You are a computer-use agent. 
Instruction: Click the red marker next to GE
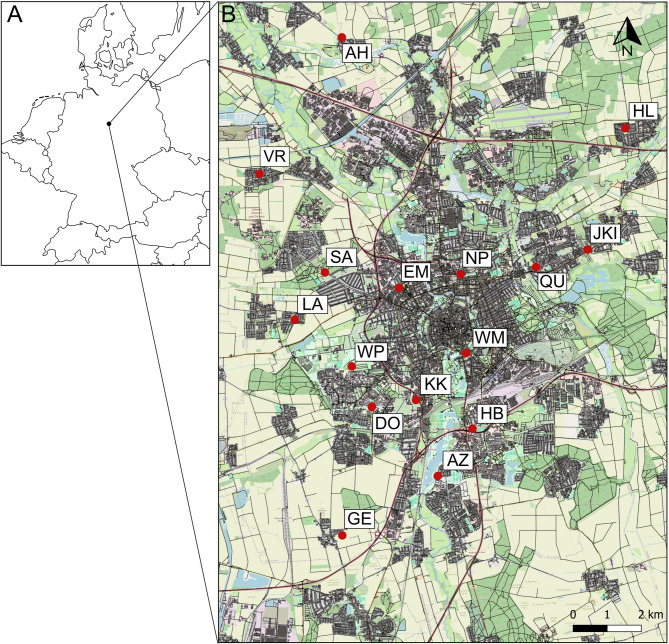[x=342, y=535]
